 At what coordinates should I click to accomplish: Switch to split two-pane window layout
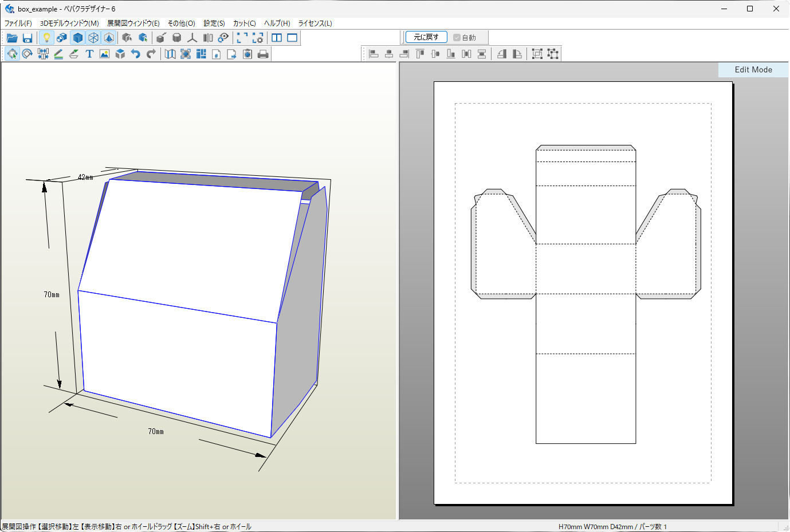pyautogui.click(x=277, y=38)
